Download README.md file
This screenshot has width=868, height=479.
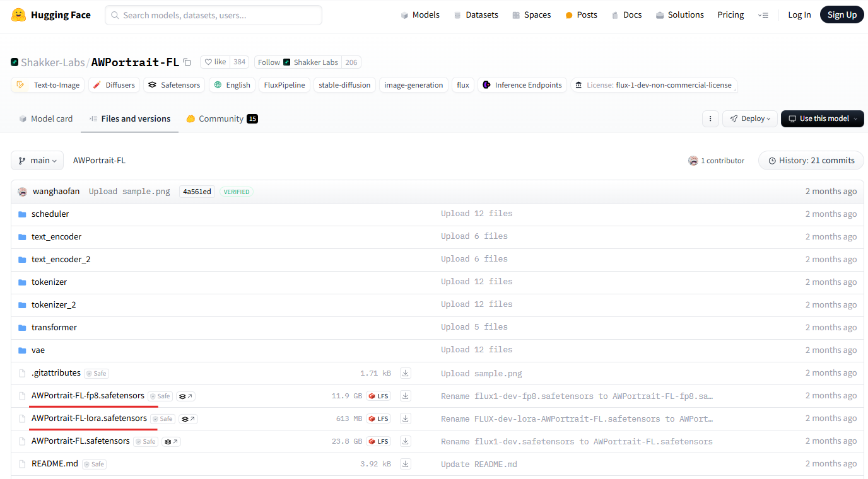pyautogui.click(x=406, y=464)
